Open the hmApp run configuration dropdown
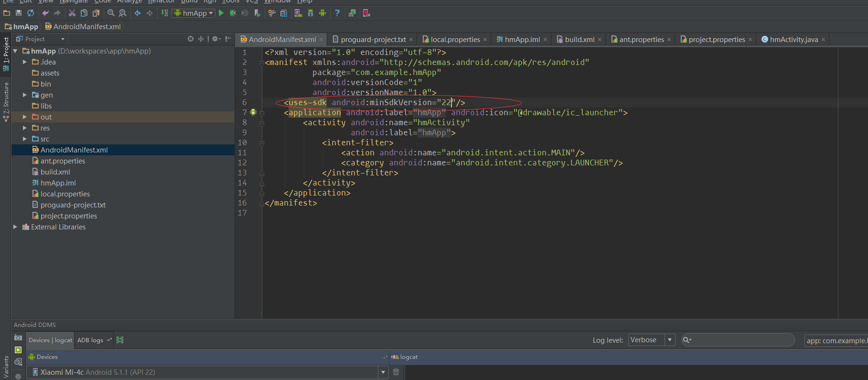Image resolution: width=868 pixels, height=380 pixels. (194, 13)
